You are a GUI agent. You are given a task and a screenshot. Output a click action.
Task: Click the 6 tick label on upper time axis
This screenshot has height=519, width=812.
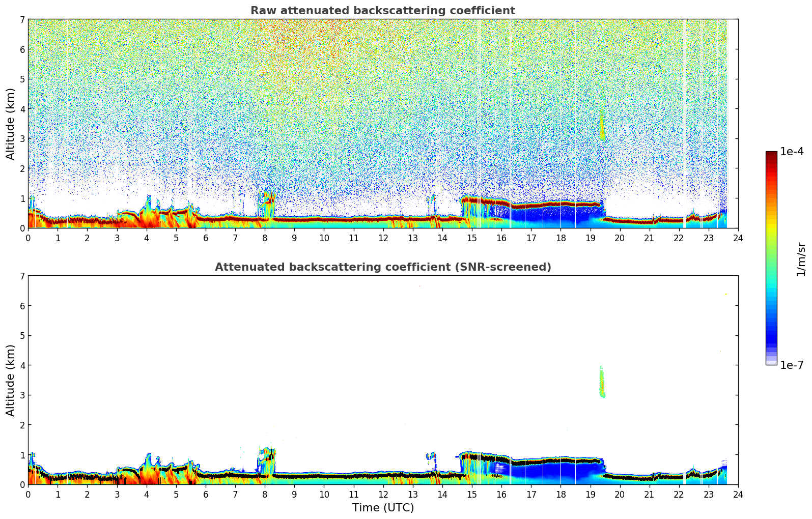point(206,238)
